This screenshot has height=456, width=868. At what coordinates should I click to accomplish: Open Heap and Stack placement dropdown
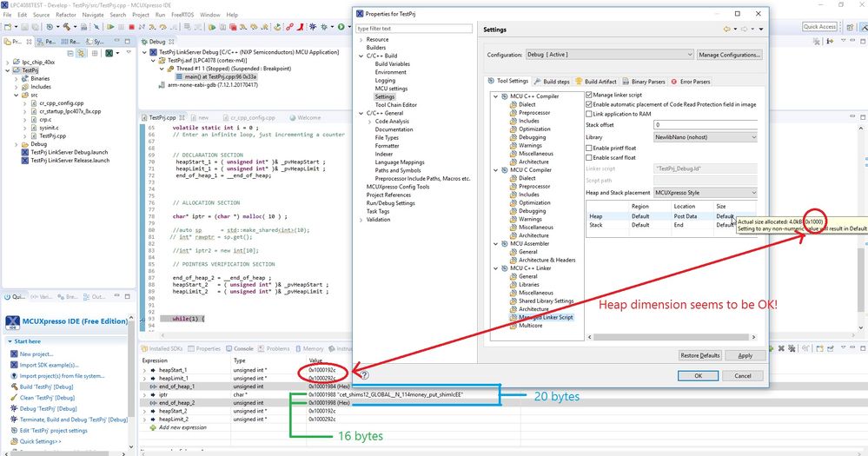[706, 193]
